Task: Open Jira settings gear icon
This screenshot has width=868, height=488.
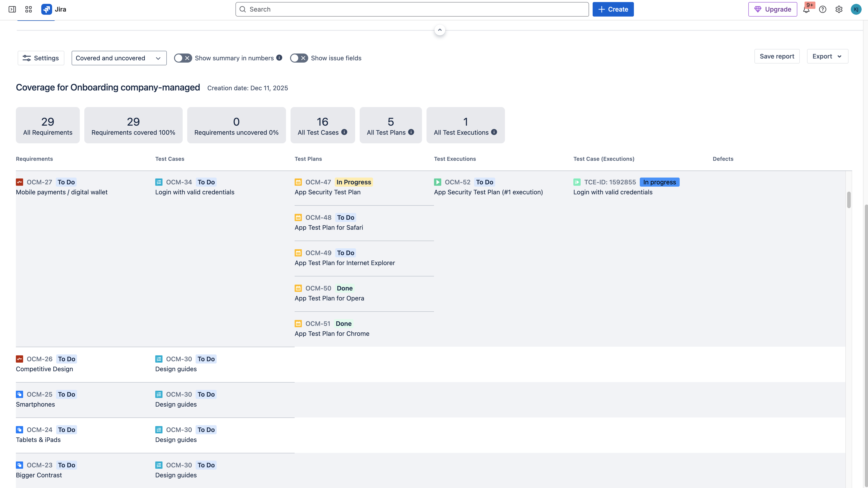Action: pyautogui.click(x=839, y=10)
